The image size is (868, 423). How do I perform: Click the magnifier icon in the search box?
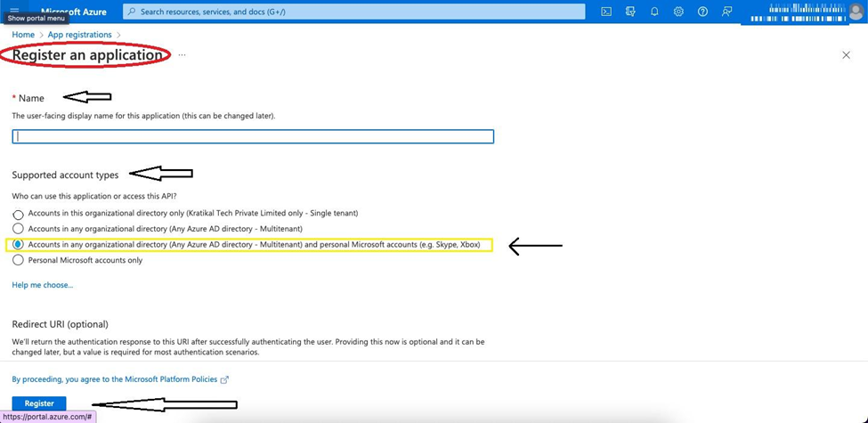tap(132, 12)
